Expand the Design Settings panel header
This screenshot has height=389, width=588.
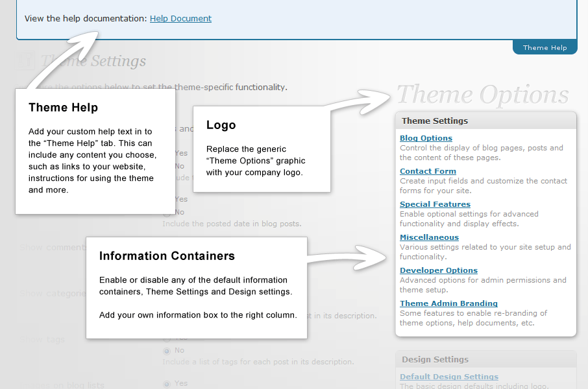tap(485, 359)
